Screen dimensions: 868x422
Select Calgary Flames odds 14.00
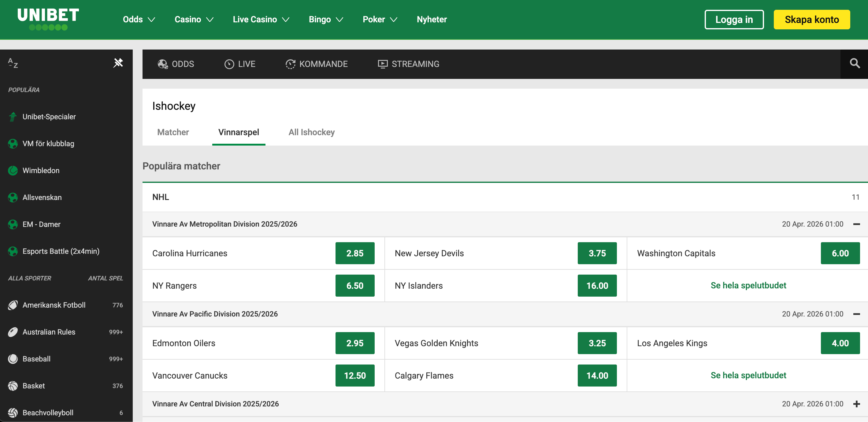[x=597, y=376]
